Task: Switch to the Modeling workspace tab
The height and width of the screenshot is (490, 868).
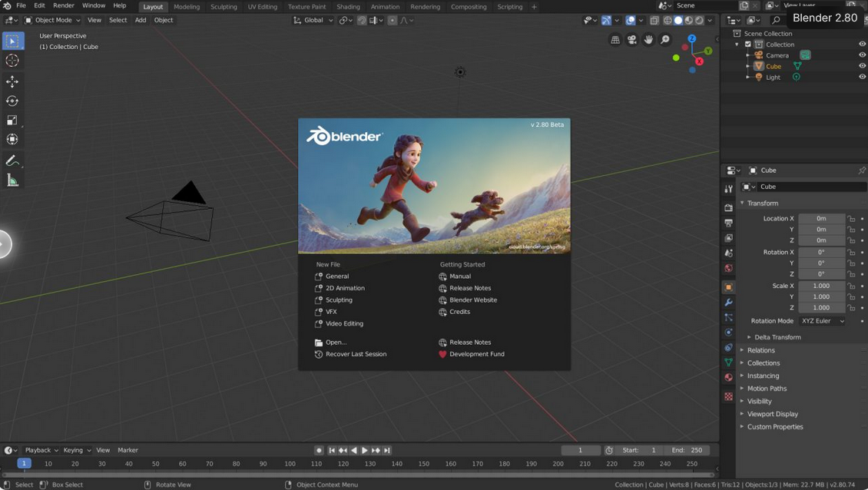Action: [x=187, y=7]
